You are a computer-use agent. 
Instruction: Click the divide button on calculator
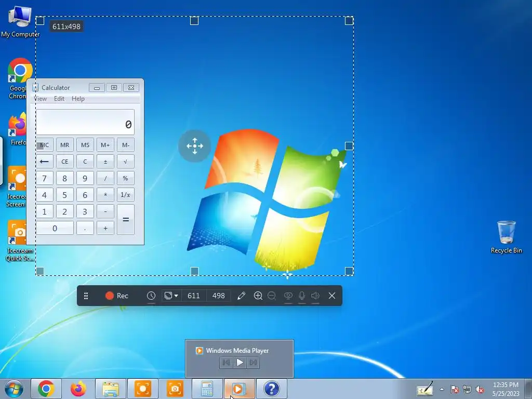[x=105, y=178]
